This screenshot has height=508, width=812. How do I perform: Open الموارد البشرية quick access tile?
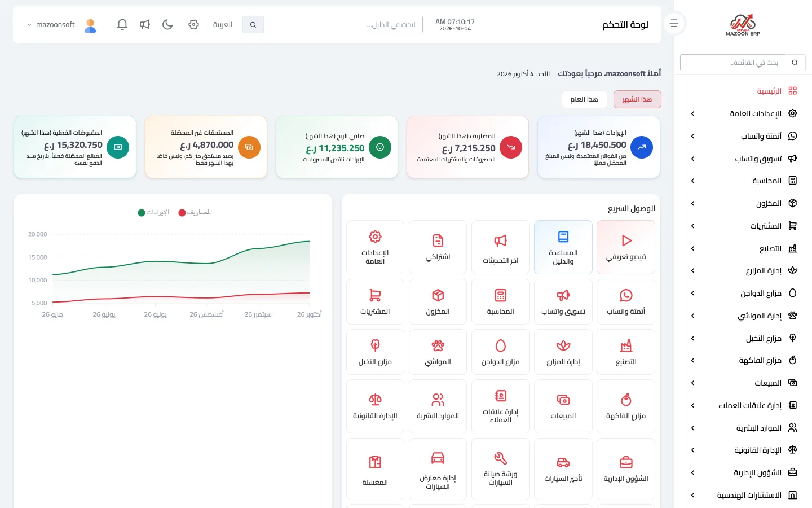[x=438, y=406]
